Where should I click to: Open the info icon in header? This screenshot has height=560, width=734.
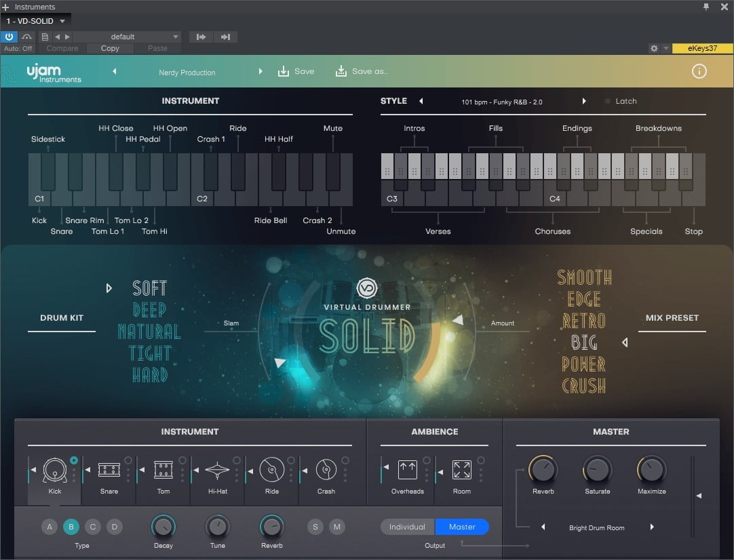pyautogui.click(x=699, y=71)
